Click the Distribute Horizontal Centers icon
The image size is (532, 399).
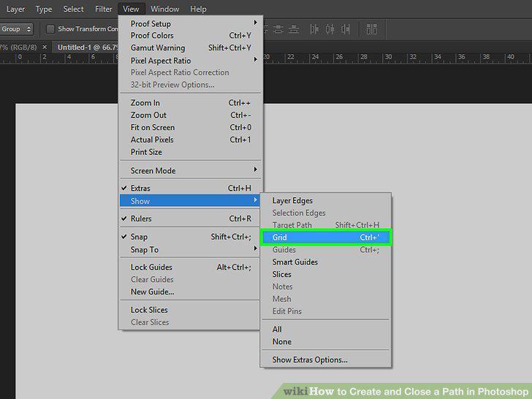click(330, 29)
